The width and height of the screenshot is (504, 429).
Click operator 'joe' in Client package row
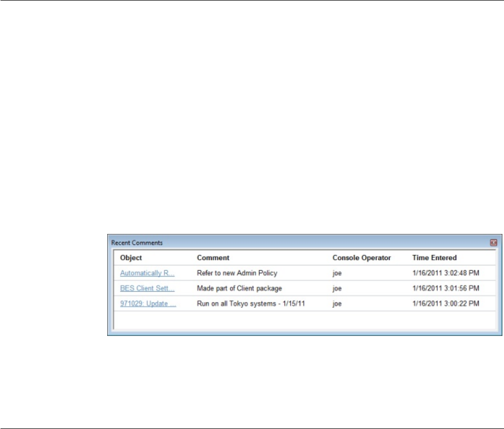tap(337, 288)
